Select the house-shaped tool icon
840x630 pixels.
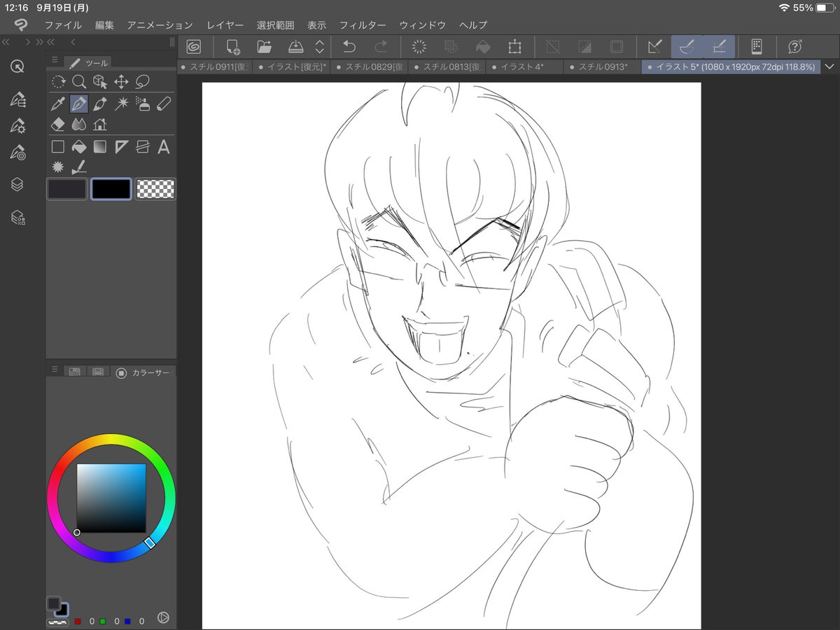coord(100,125)
